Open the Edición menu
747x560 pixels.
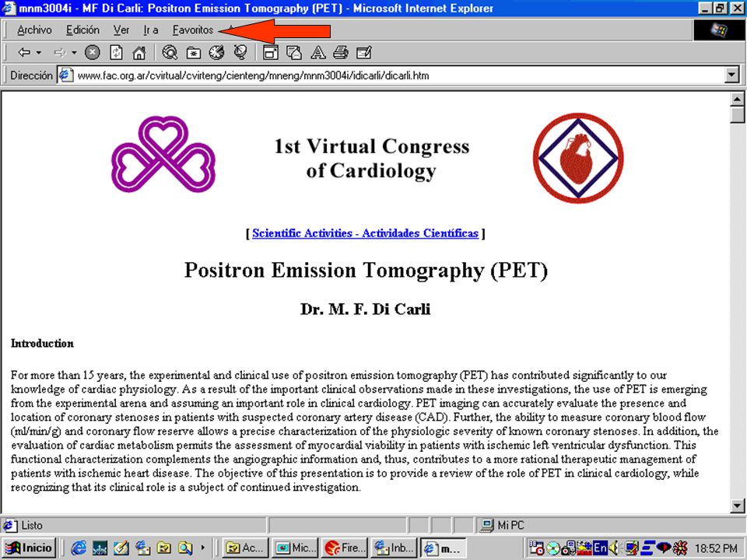(83, 30)
